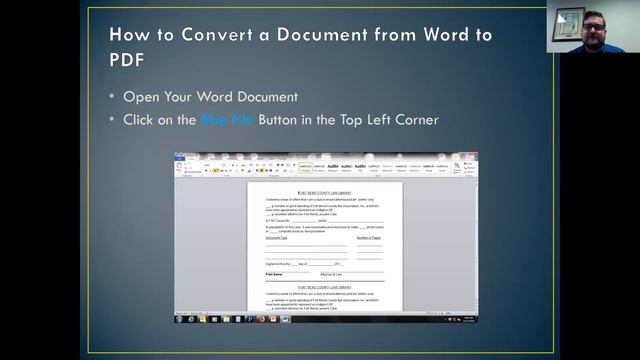
Task: Click the 'Number of Pages' label
Action: coord(369,238)
